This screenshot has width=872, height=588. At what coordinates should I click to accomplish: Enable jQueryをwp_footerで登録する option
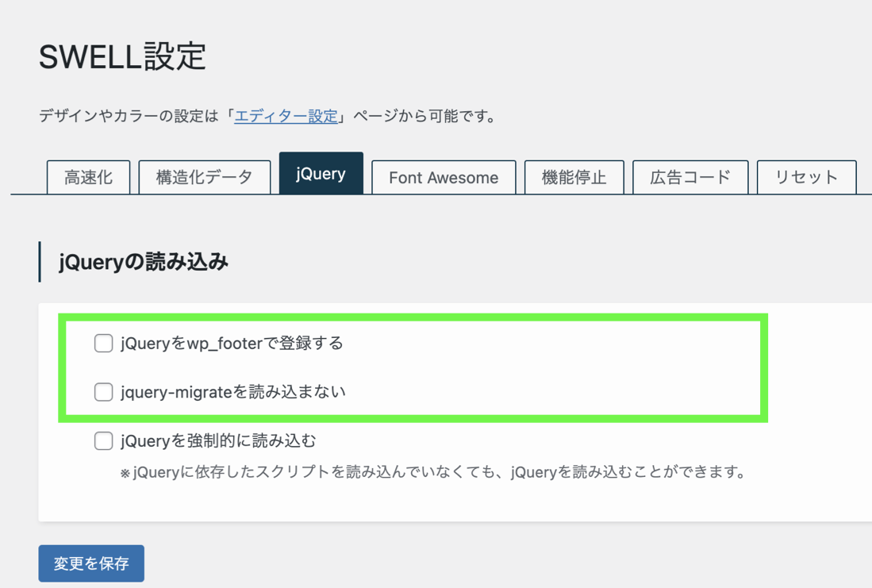[103, 343]
